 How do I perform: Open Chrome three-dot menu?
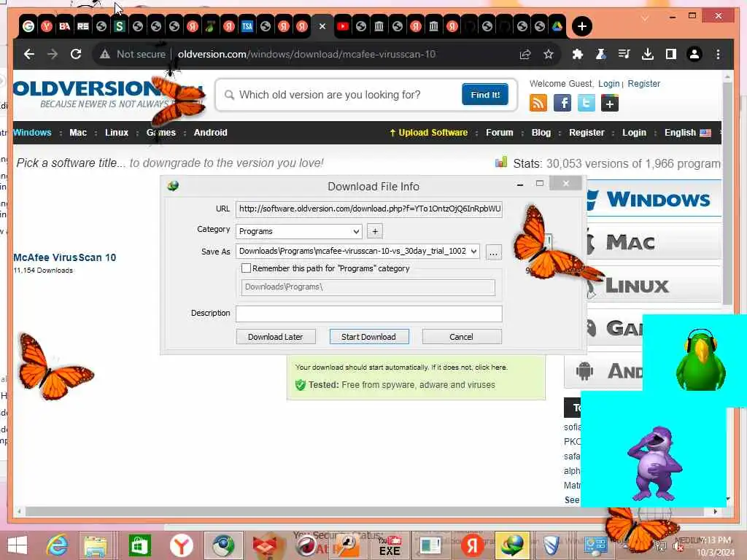tap(718, 54)
